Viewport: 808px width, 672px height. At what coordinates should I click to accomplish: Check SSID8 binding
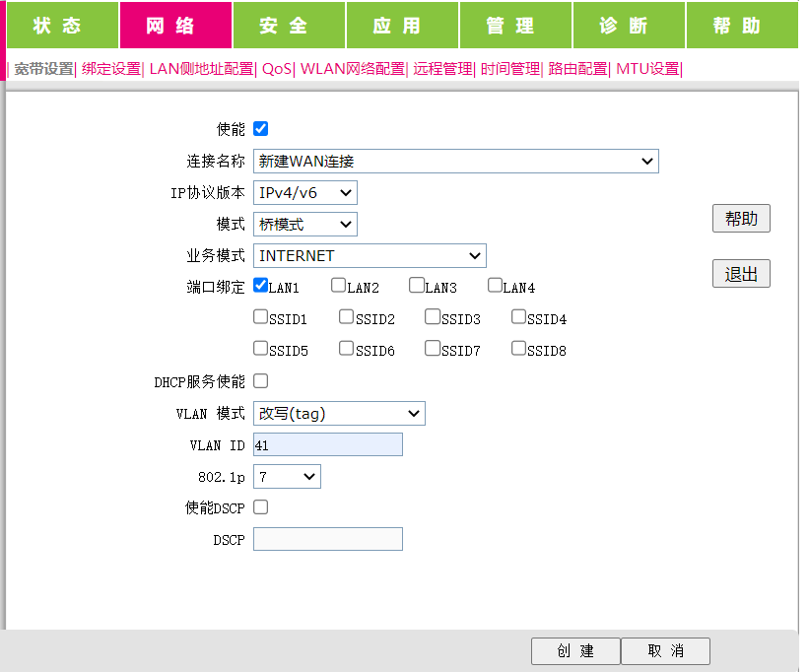(x=519, y=348)
